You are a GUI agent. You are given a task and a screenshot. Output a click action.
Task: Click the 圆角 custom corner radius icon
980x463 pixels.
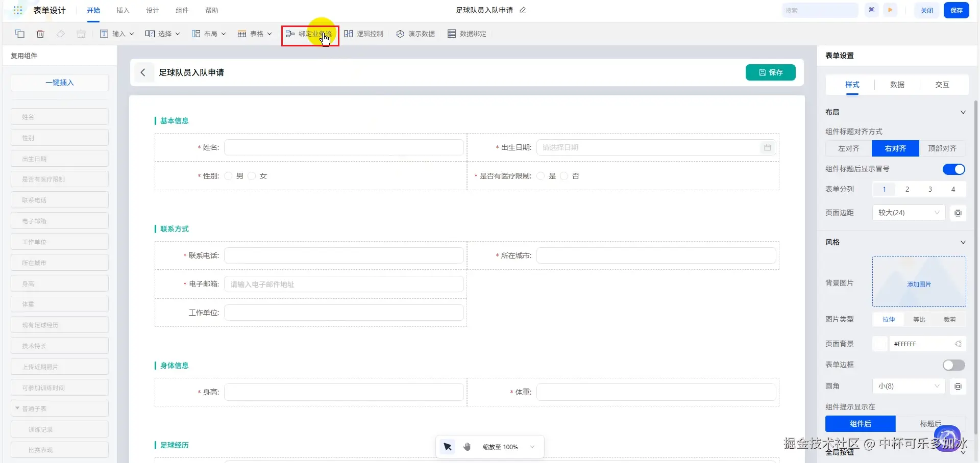[x=958, y=386]
